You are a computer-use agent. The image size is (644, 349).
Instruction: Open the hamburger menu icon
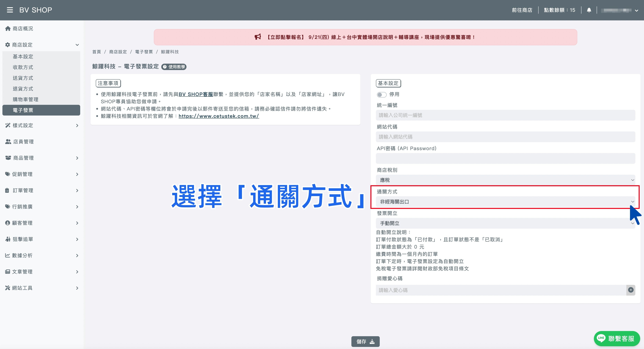click(10, 10)
